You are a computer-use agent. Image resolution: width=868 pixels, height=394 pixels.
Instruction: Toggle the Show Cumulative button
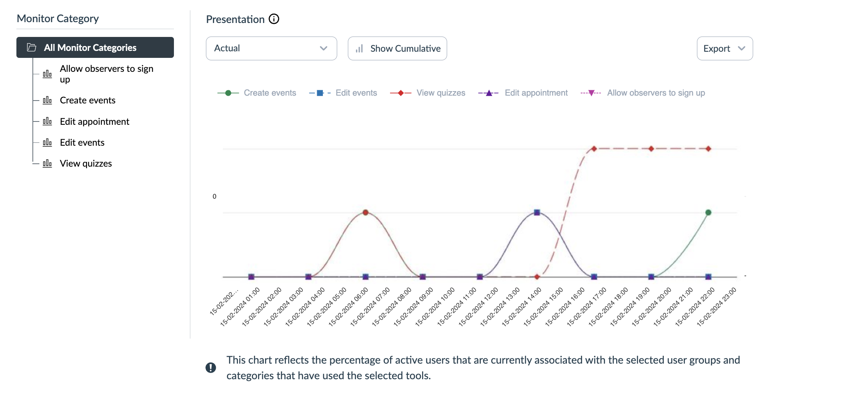click(x=397, y=48)
